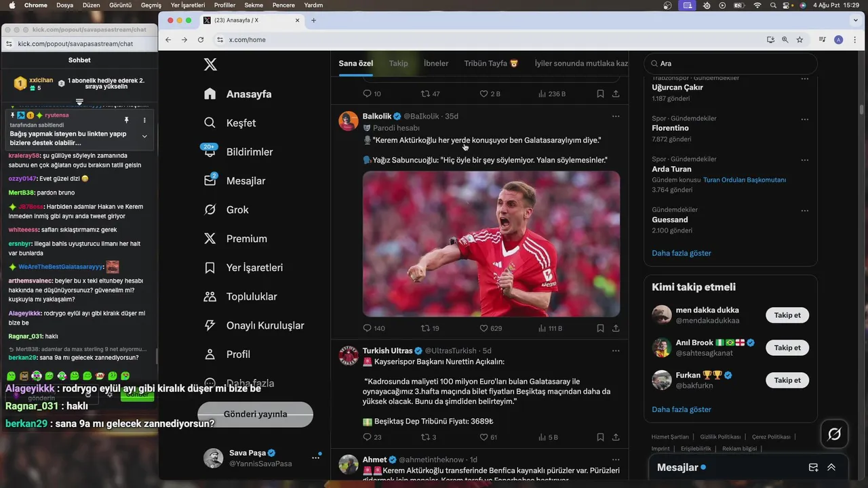This screenshot has height=488, width=868.
Task: Open Turan Orduları Başkomutanı link
Action: tap(745, 180)
